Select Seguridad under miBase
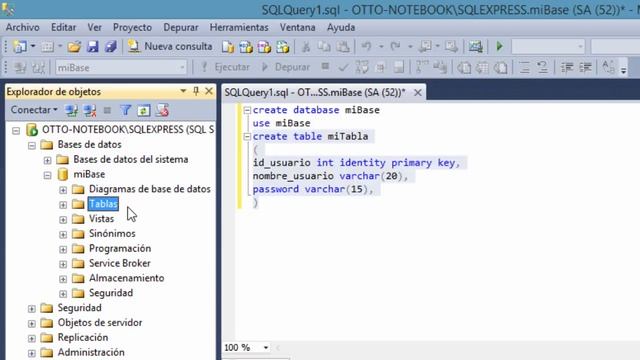Viewport: 640px width, 360px height. (111, 293)
